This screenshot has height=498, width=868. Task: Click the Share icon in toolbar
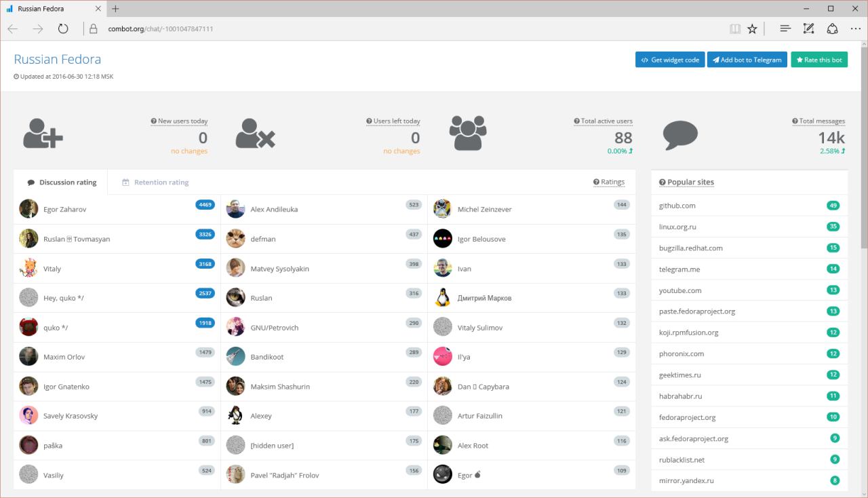tap(832, 29)
